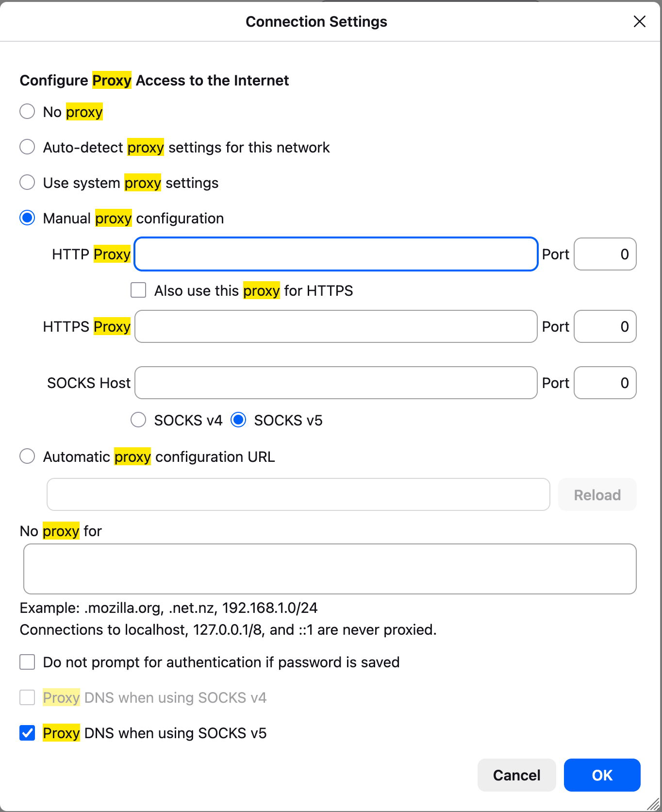Select the No proxy option
The height and width of the screenshot is (812, 662).
click(x=27, y=111)
